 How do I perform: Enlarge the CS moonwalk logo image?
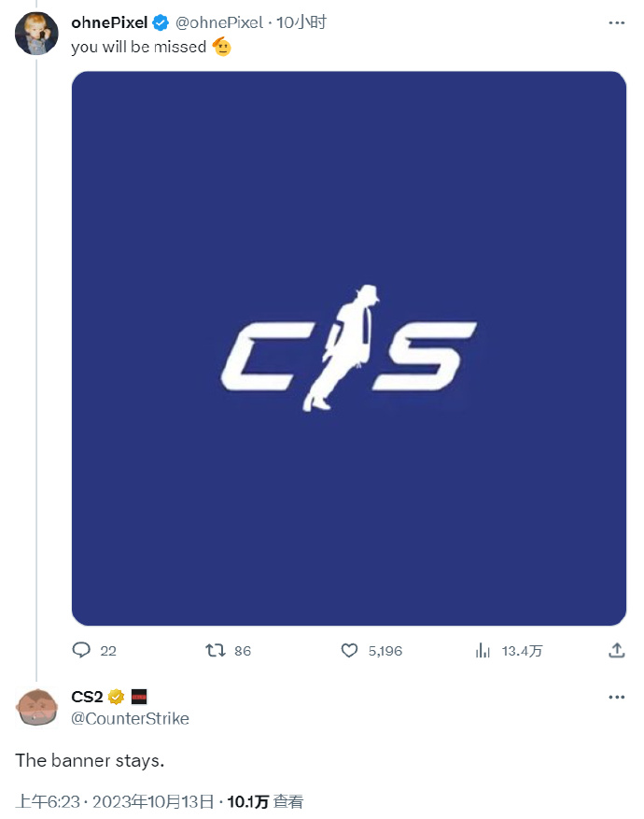(349, 348)
